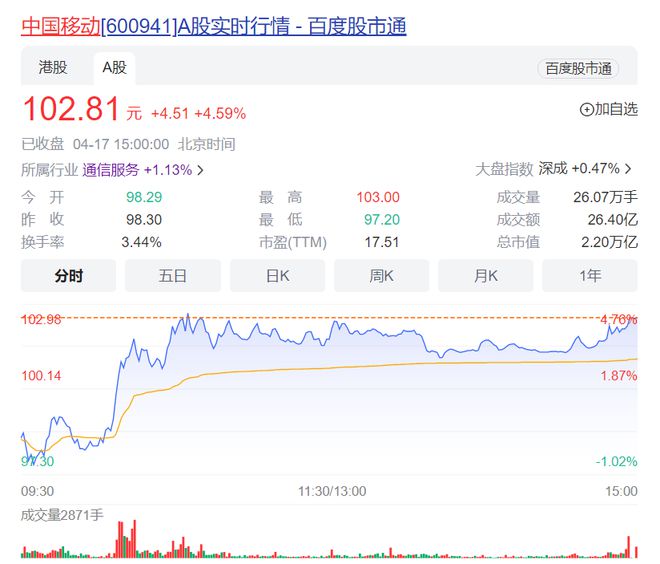Image resolution: width=660 pixels, height=564 pixels.
Task: Select the 分时 chart tab
Action: (68, 276)
